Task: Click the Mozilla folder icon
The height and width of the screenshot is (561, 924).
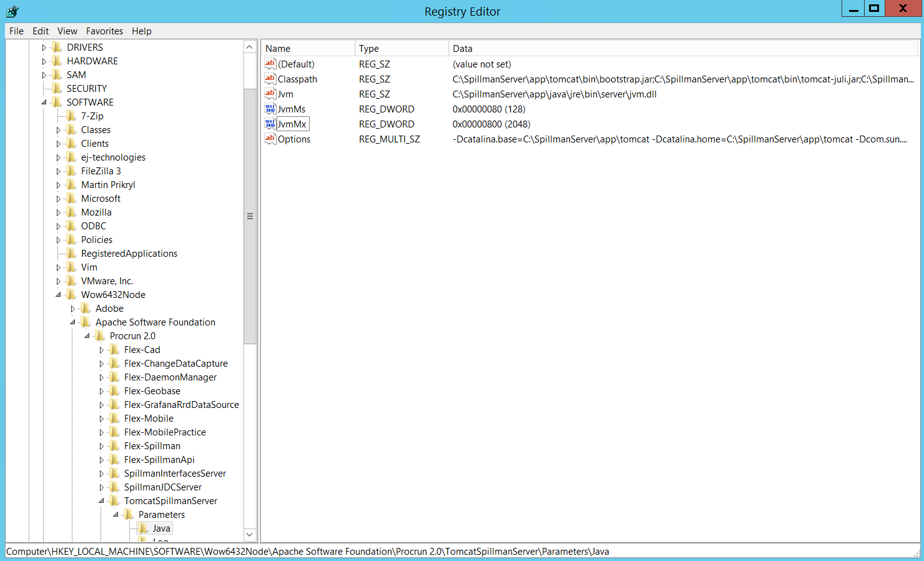Action: [72, 212]
